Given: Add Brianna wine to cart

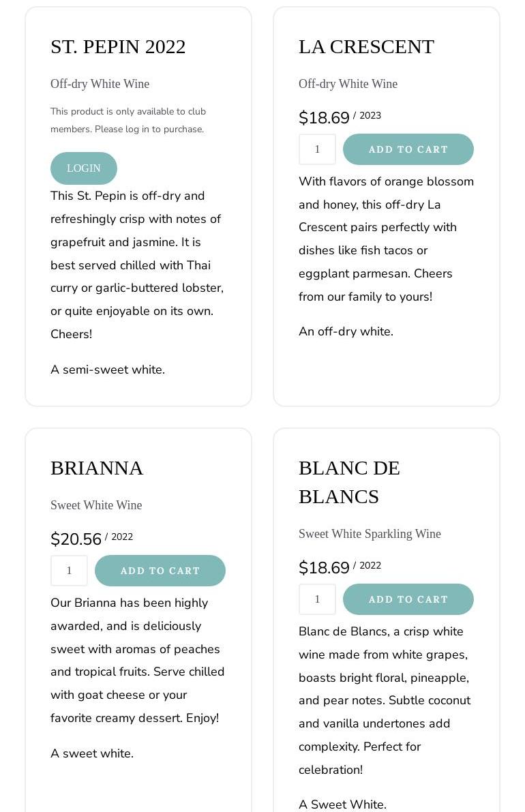Looking at the screenshot, I should pyautogui.click(x=160, y=571).
